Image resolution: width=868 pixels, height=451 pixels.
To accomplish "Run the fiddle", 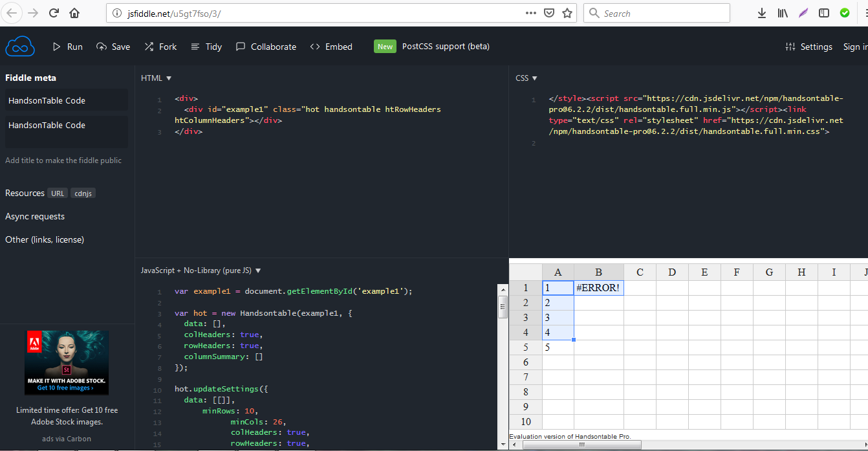I will point(67,47).
